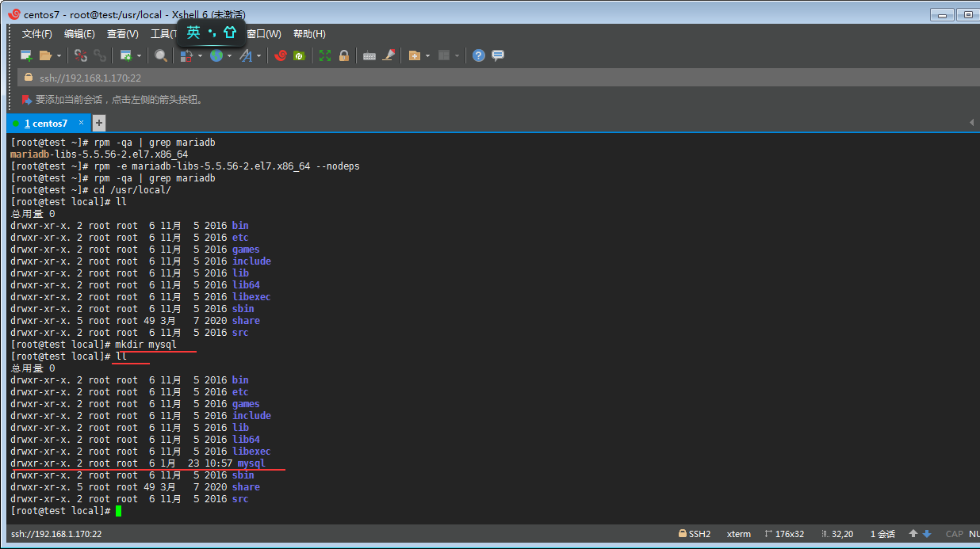The height and width of the screenshot is (549, 980).
Task: Expand the Open folder dropdown arrow
Action: (59, 55)
